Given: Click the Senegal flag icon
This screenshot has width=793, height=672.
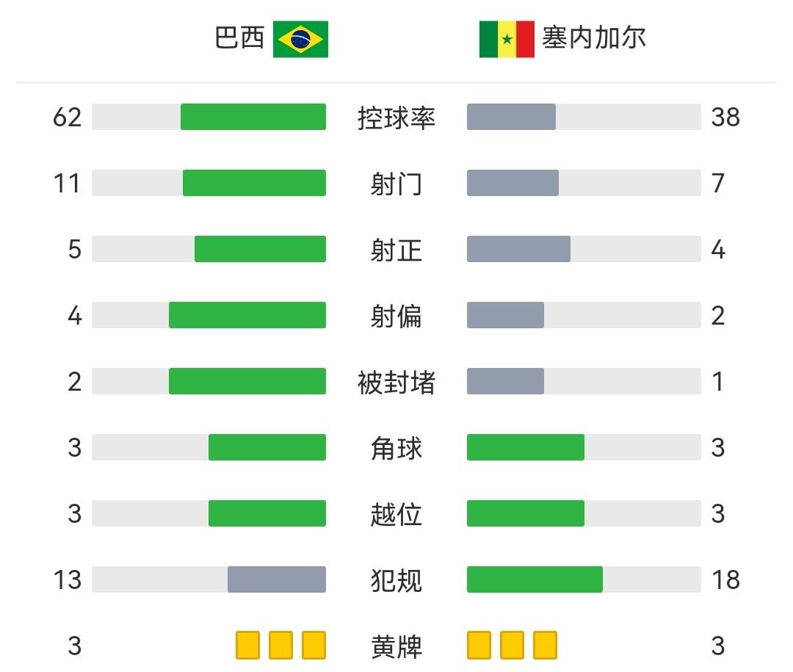Looking at the screenshot, I should point(507,39).
